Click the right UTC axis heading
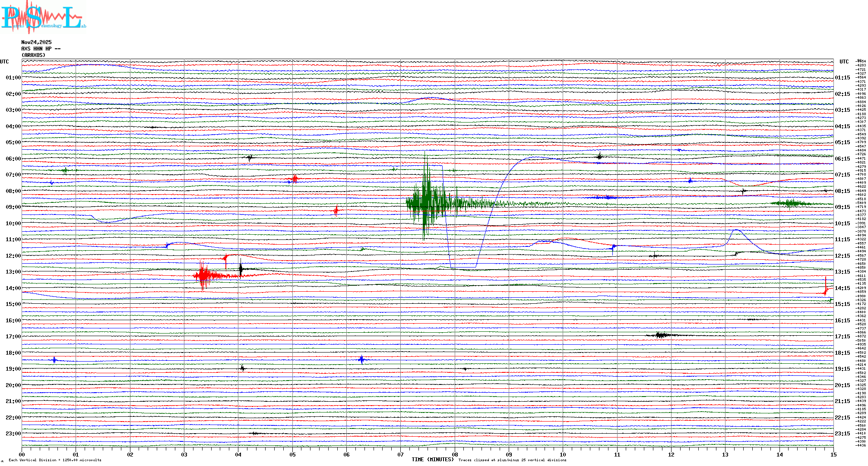 844,62
